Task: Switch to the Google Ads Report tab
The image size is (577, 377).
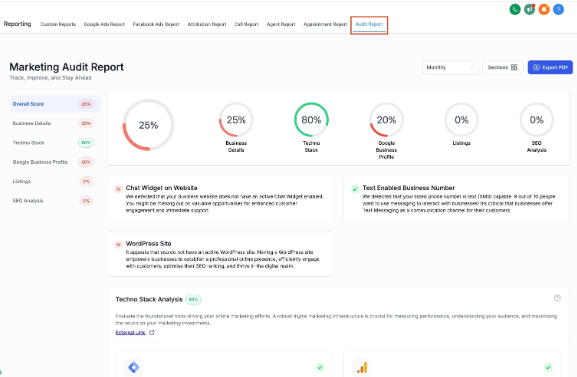Action: point(104,24)
